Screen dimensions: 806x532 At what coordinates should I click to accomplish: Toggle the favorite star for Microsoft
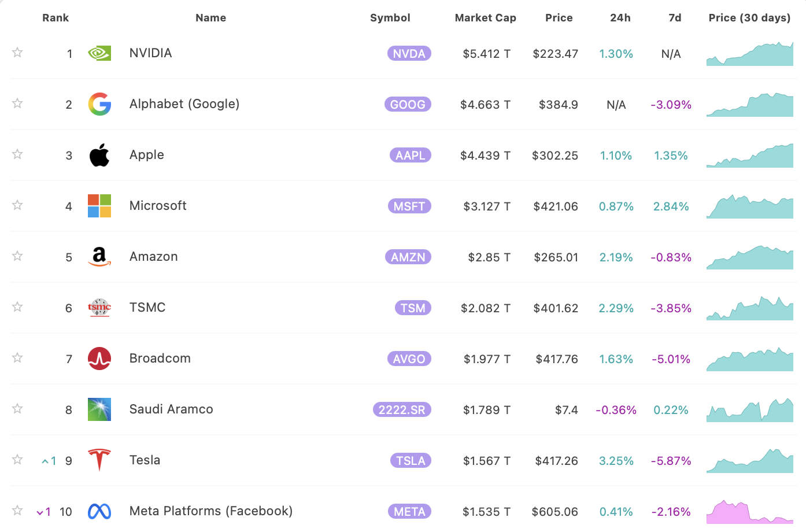click(17, 205)
